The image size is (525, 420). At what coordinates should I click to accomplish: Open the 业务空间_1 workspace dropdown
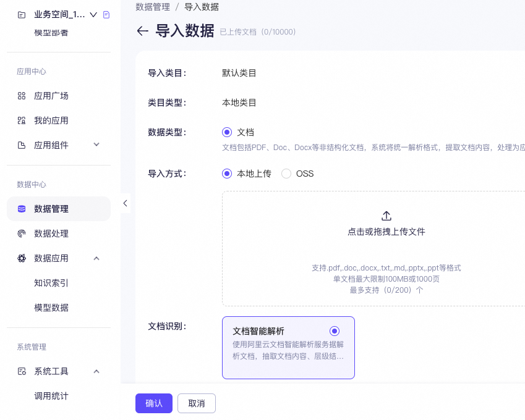tap(93, 13)
